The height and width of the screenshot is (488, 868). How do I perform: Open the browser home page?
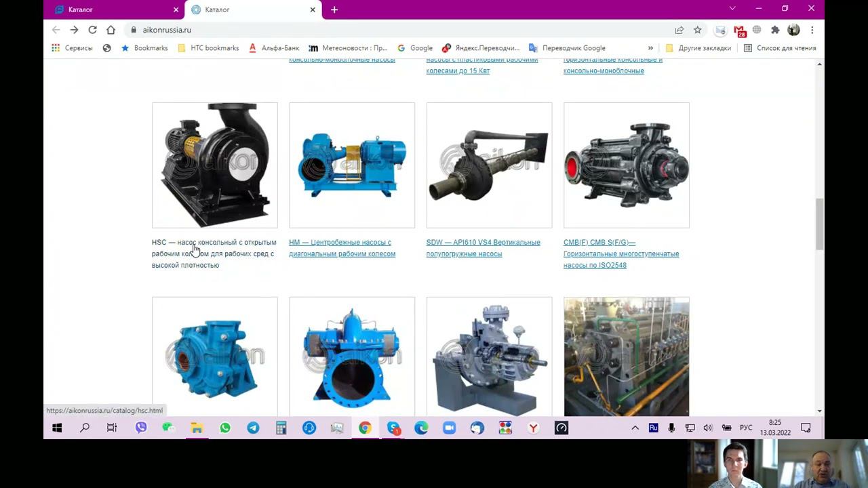111,30
